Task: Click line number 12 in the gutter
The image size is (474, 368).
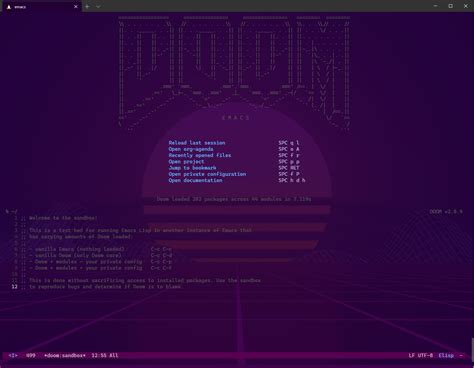Action: [x=14, y=287]
